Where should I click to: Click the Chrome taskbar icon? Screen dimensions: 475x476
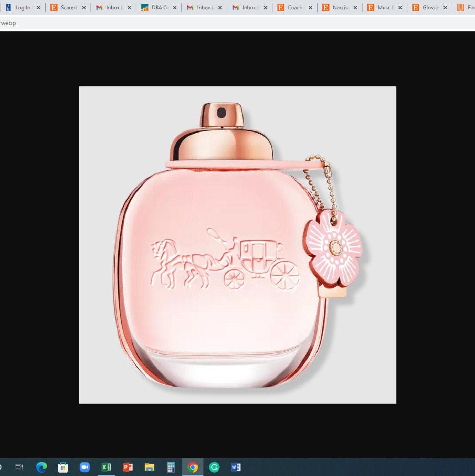(193, 467)
